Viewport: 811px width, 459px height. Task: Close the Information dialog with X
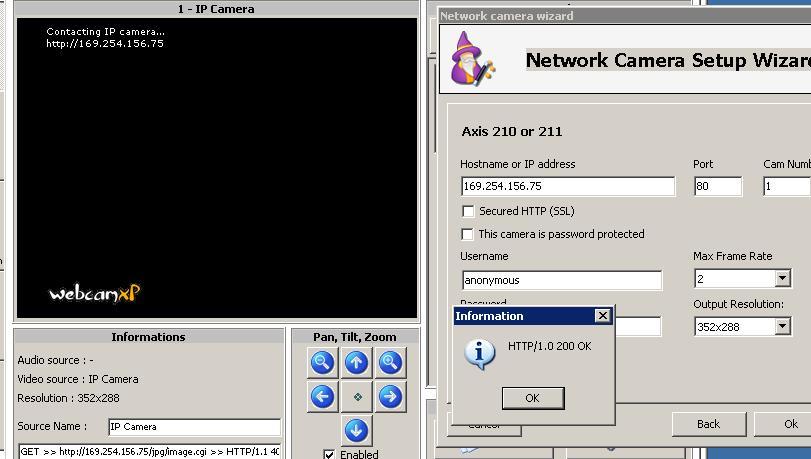pyautogui.click(x=603, y=316)
